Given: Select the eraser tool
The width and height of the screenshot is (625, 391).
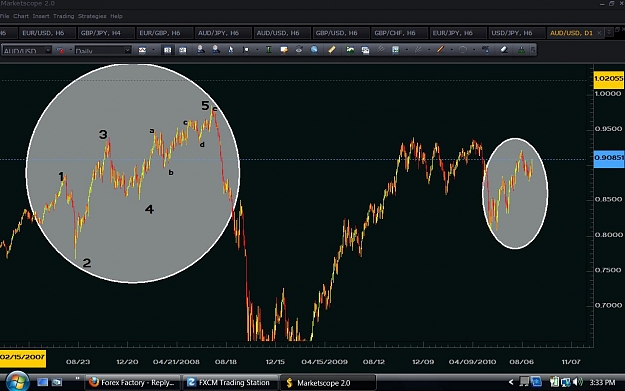Looking at the screenshot, I should click(504, 50).
